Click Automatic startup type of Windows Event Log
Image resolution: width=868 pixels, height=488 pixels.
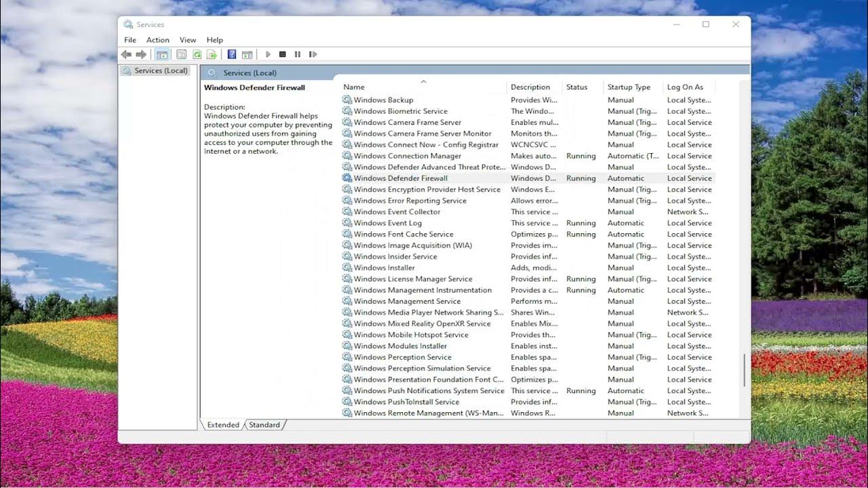626,223
